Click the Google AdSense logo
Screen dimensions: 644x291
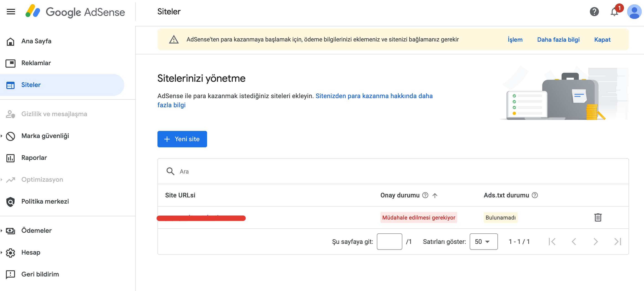(x=75, y=12)
